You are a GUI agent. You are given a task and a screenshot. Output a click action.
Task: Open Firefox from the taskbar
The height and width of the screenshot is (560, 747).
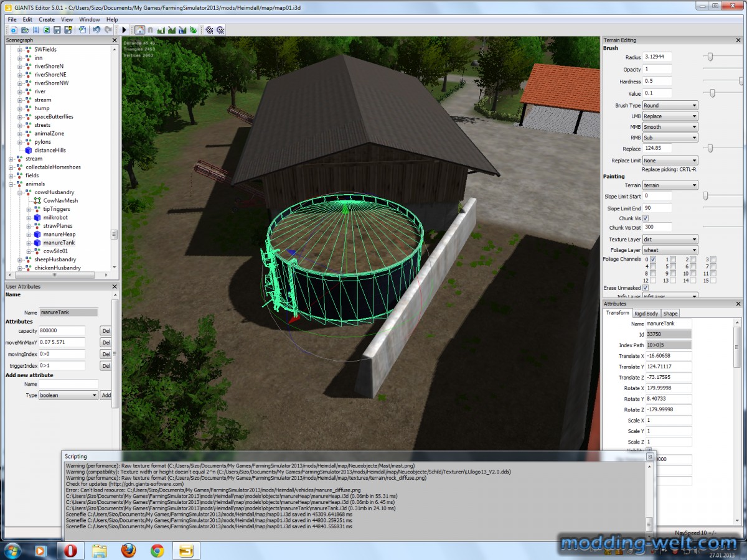[128, 550]
